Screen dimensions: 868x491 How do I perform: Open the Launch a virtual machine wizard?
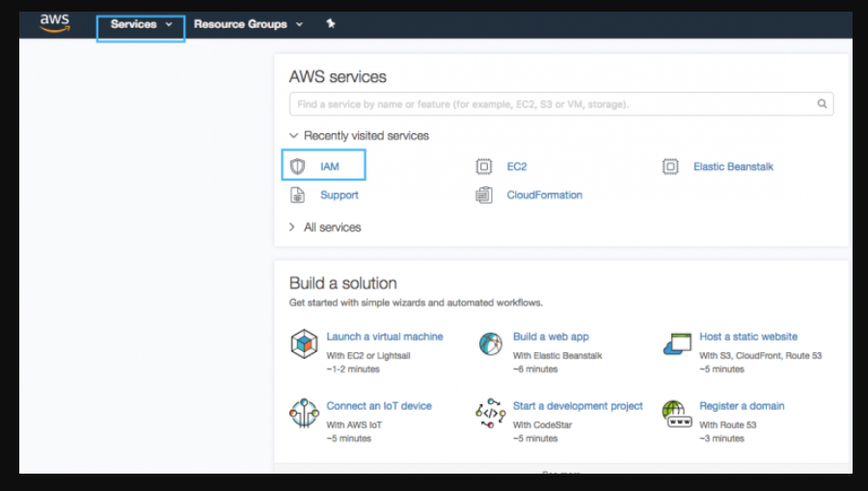pos(385,337)
